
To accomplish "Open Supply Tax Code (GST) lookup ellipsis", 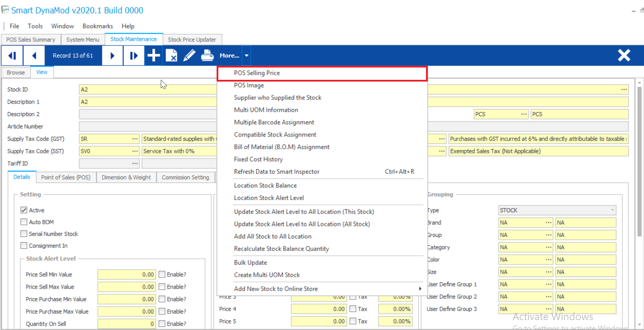I will 135,139.
